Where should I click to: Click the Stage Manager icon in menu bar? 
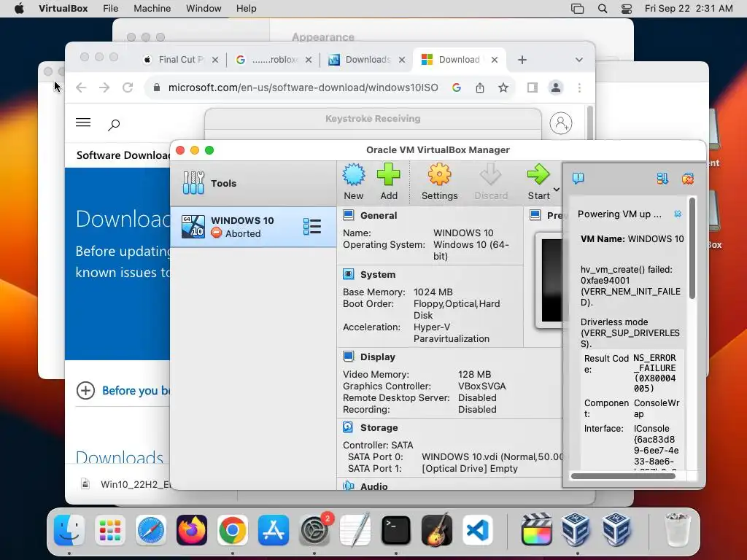578,9
